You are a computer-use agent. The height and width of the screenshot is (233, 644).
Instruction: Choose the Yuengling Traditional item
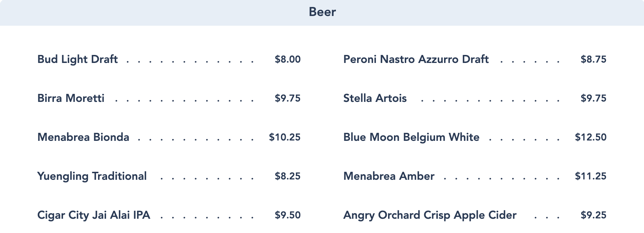[x=92, y=176]
